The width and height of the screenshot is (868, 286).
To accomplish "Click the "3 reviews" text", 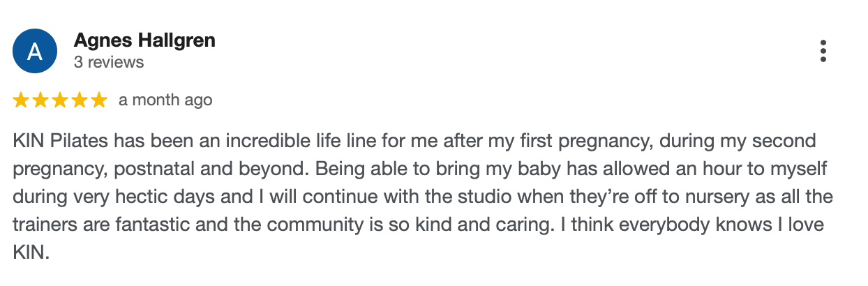I will [109, 62].
